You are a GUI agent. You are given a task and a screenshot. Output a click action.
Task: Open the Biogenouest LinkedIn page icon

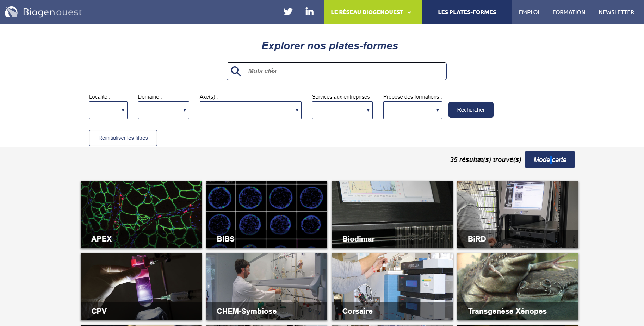[309, 12]
